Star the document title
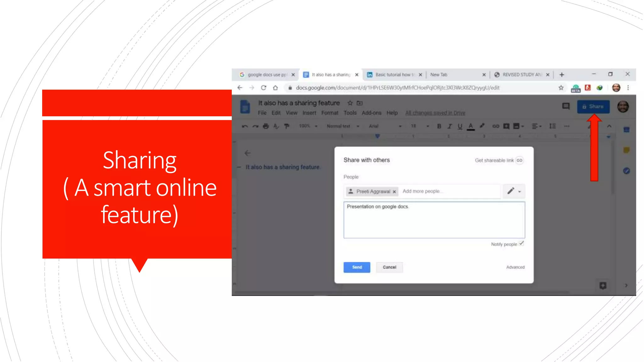Screen dimensions: 644x362 [350, 103]
